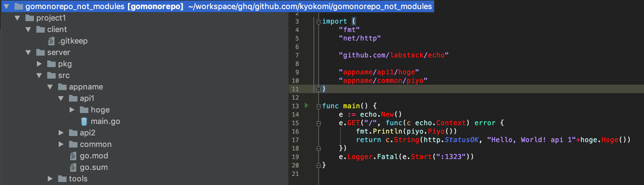Click the pkg folder icon
Image resolution: width=644 pixels, height=185 pixels.
coord(51,64)
